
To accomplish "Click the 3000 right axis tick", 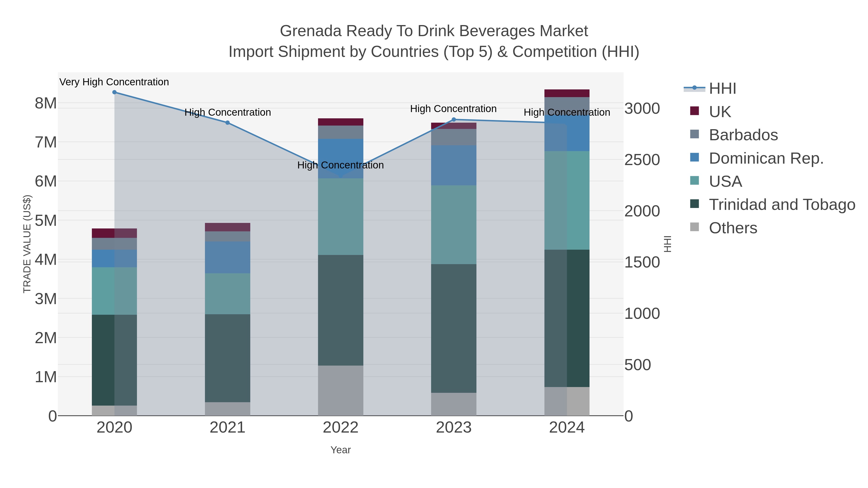I will pos(642,108).
